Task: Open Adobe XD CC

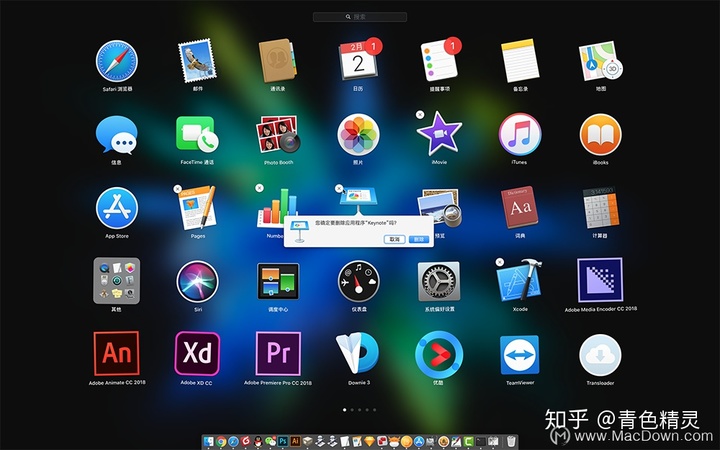Action: point(197,354)
